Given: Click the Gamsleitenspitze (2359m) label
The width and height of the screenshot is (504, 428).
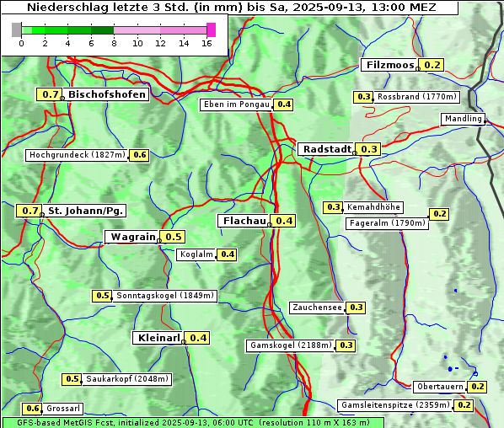Looking at the screenshot, I should click(x=395, y=405).
